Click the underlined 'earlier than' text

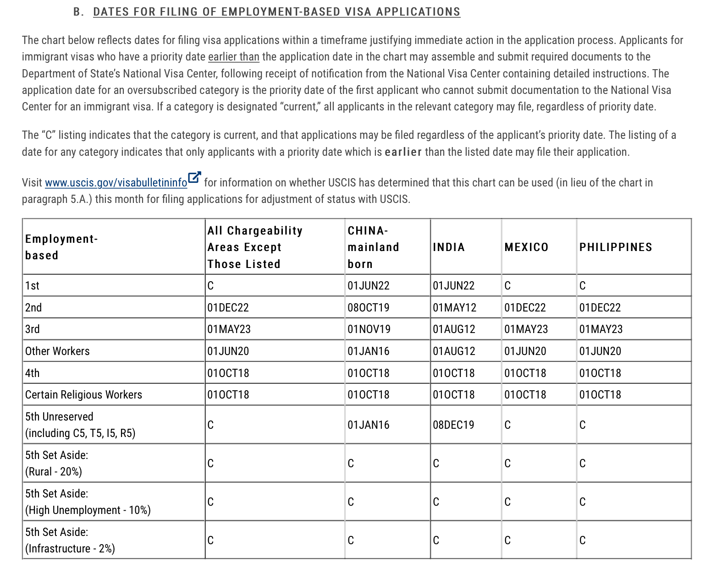click(x=234, y=57)
